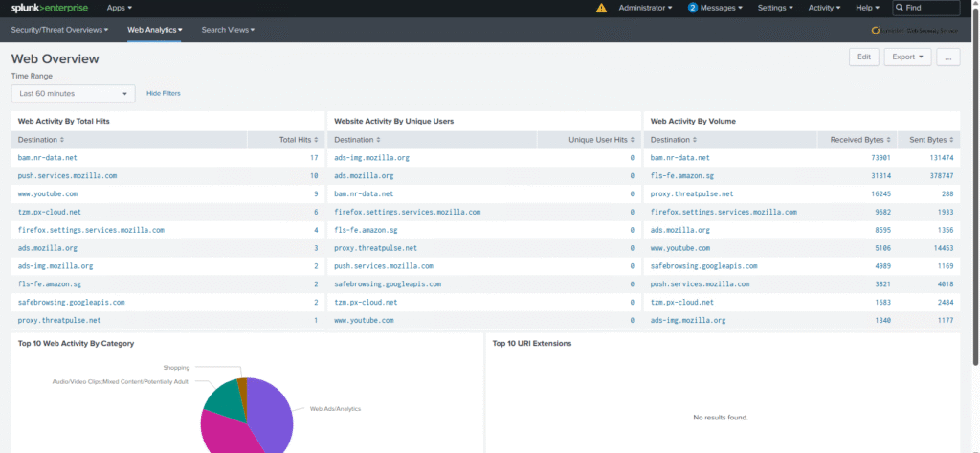Viewport: 980px width, 453px height.
Task: Open tzm.px-cloud.net in Total Hits table
Action: [49, 212]
